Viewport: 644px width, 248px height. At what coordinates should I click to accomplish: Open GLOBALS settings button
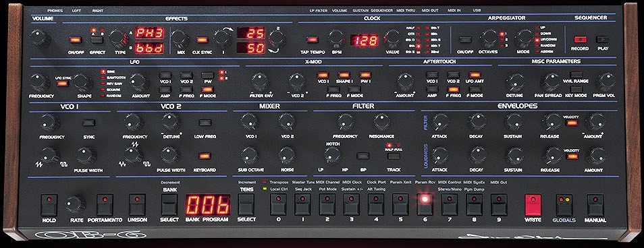[564, 205]
